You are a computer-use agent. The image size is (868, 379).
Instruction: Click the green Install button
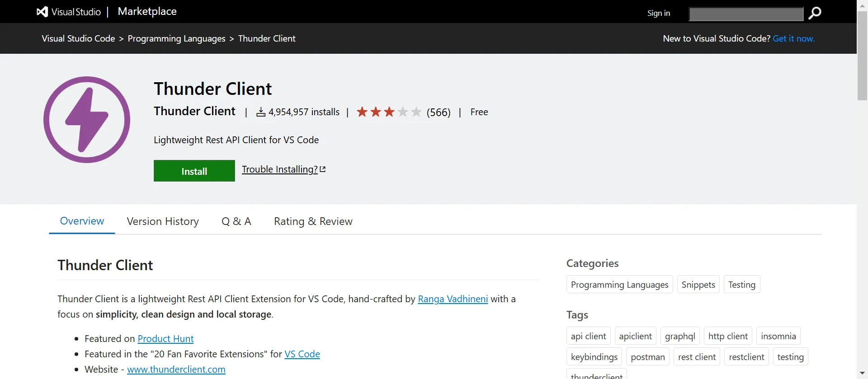point(194,171)
